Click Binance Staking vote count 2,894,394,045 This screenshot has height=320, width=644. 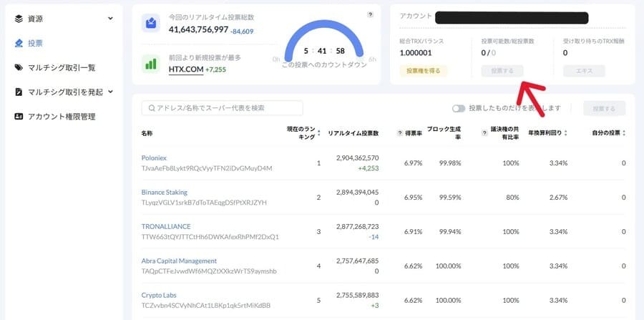(x=357, y=193)
